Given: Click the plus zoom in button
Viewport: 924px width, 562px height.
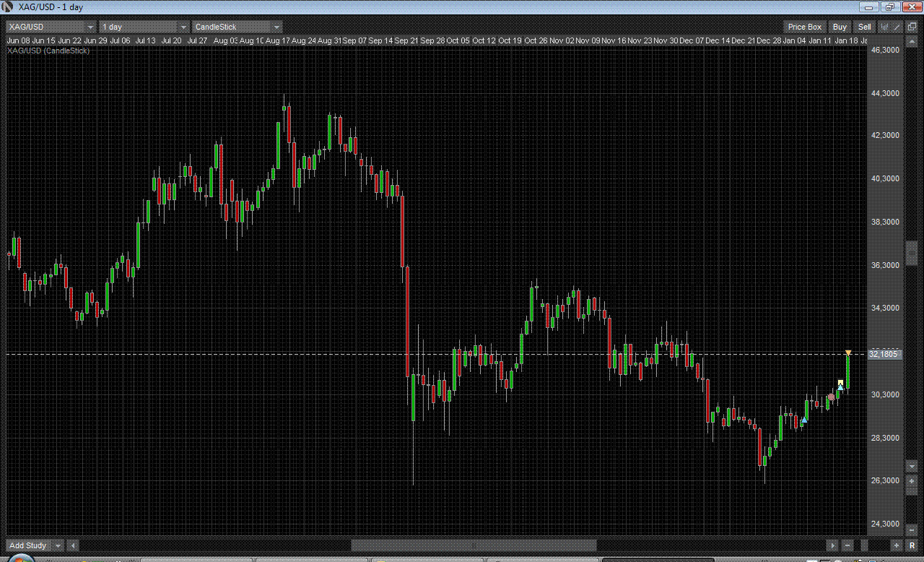Looking at the screenshot, I should click(897, 545).
